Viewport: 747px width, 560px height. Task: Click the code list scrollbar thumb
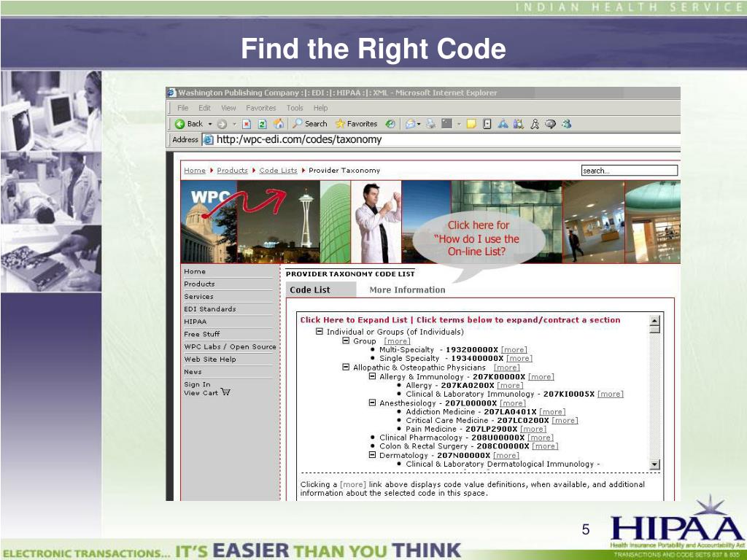655,329
